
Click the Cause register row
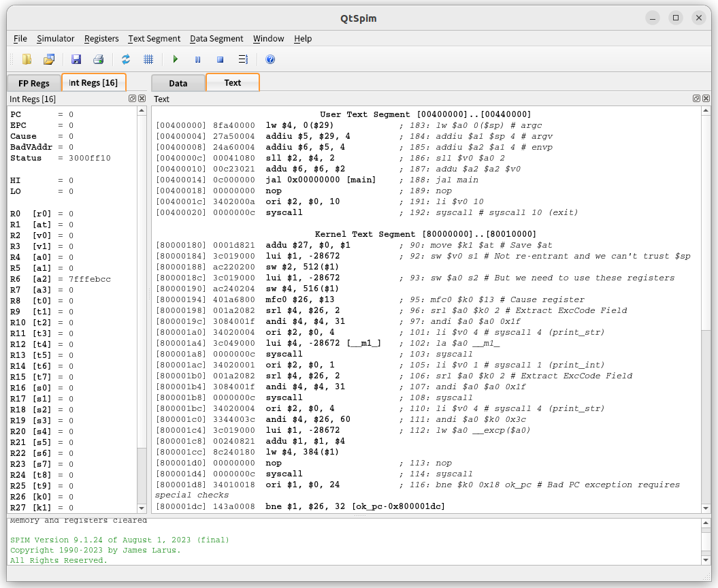pos(42,137)
